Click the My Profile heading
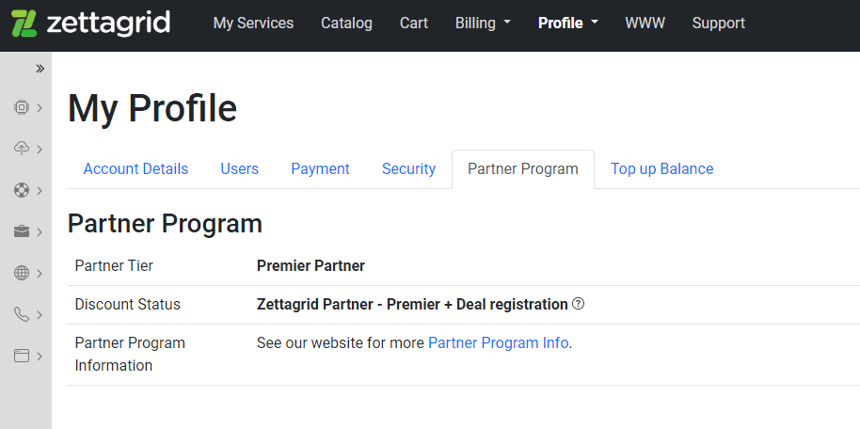The image size is (860, 429). [152, 108]
